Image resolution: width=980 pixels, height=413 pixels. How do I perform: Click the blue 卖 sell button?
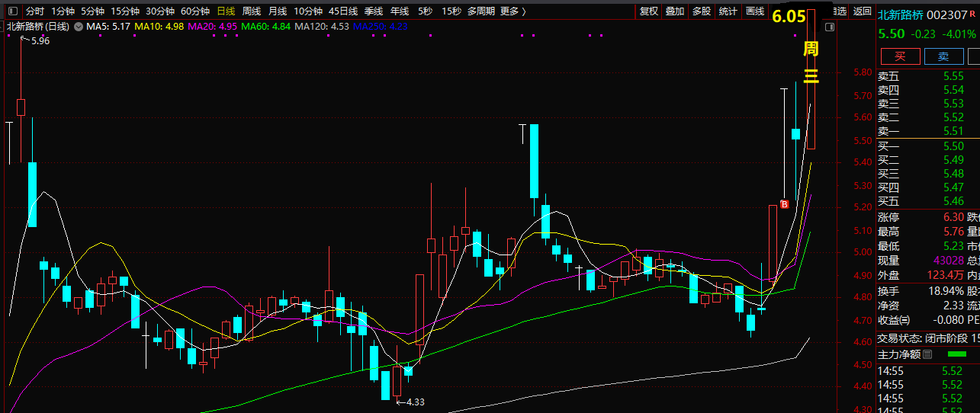[x=943, y=56]
